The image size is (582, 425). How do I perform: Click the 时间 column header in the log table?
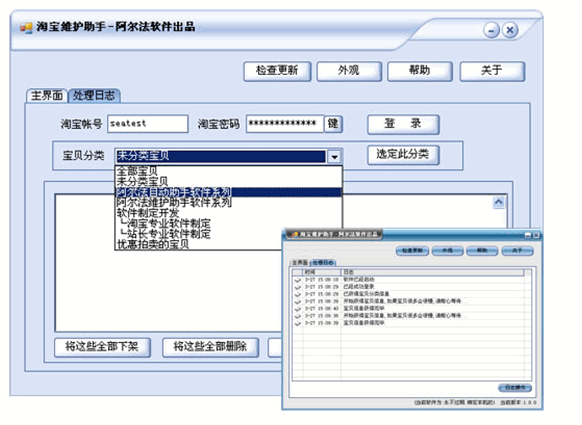[x=322, y=272]
